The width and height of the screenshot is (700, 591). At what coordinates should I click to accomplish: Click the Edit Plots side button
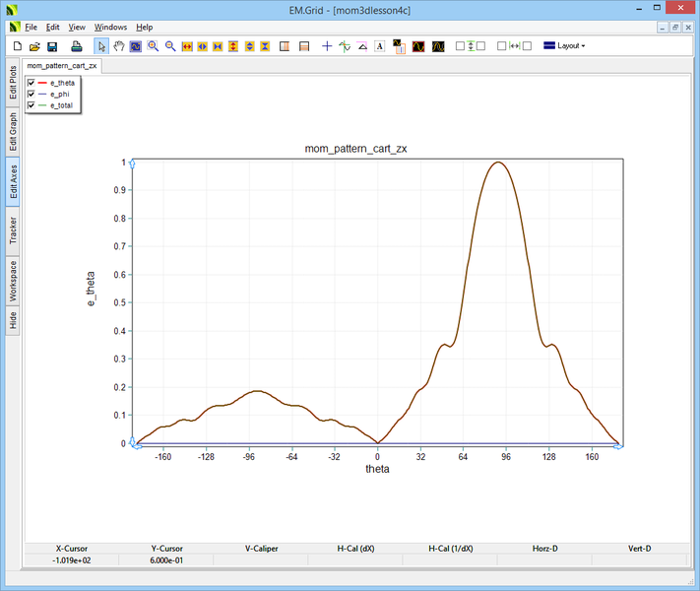click(13, 83)
